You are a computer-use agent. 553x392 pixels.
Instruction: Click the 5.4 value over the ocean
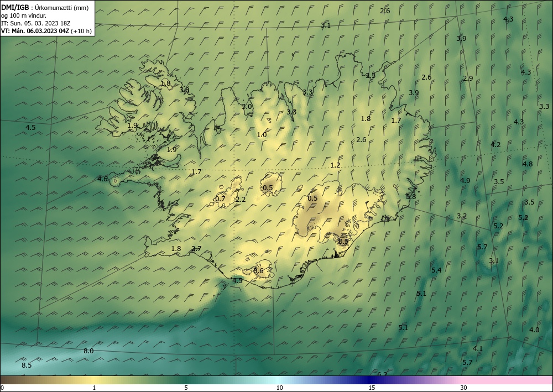coord(437,270)
